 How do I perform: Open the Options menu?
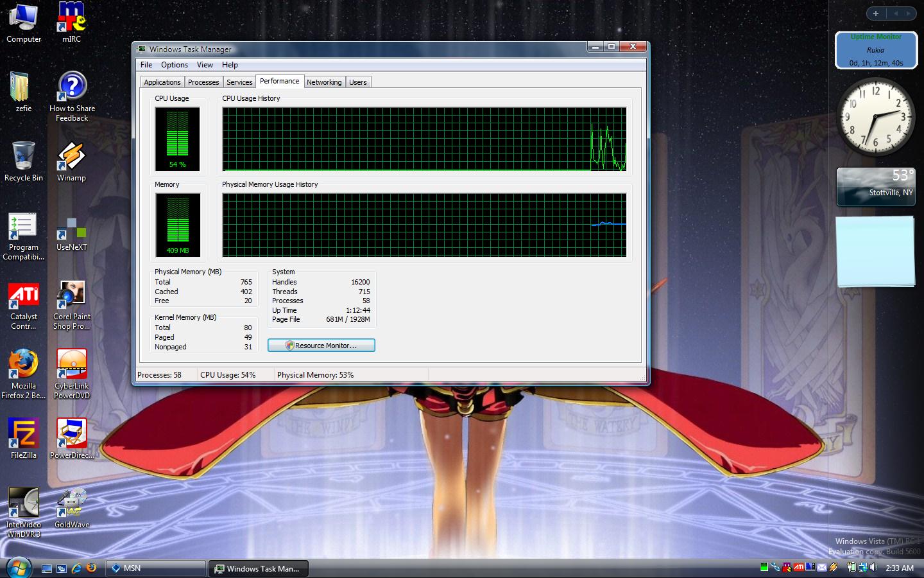175,65
